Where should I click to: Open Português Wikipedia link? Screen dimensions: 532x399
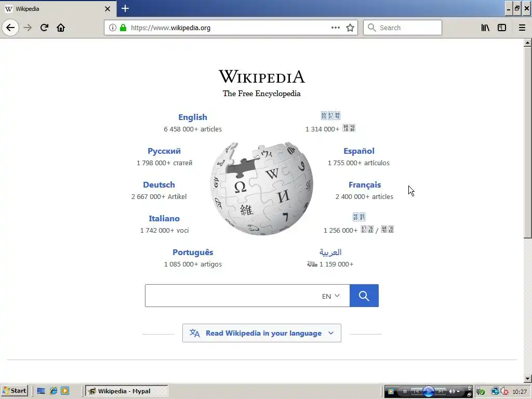(193, 252)
